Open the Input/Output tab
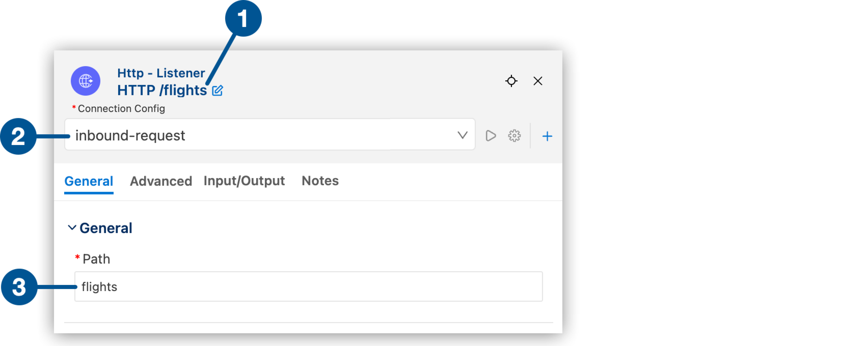868x346 pixels. [244, 181]
